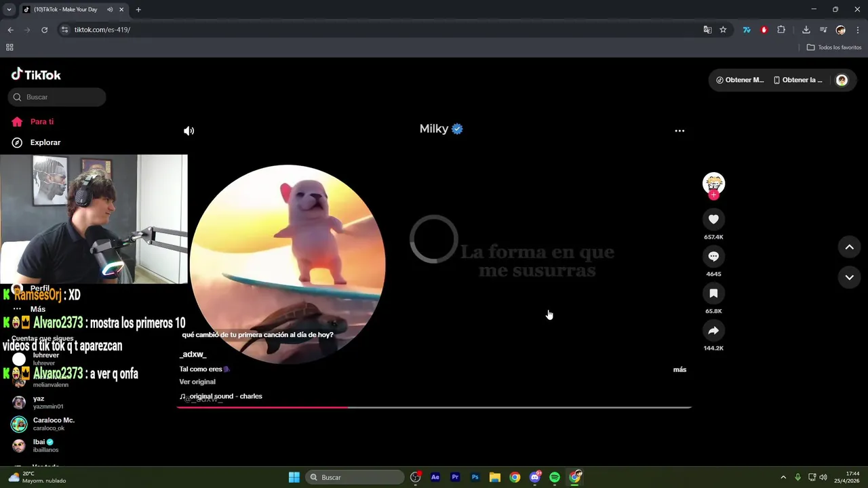
Task: Open the TikTok profile avatar at top right
Action: (842, 80)
